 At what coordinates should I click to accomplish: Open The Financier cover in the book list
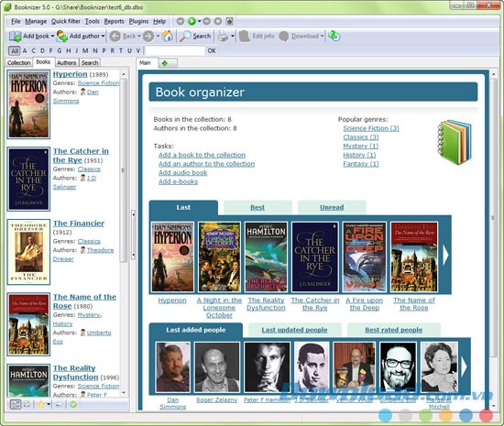(28, 252)
